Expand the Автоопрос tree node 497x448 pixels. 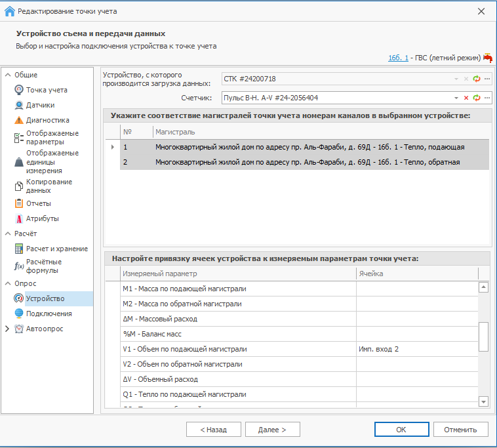click(7, 329)
